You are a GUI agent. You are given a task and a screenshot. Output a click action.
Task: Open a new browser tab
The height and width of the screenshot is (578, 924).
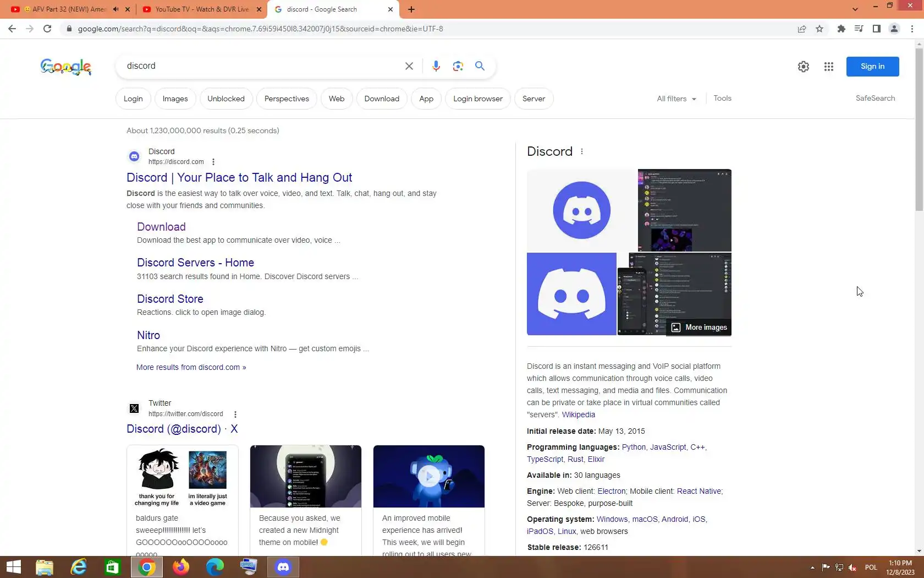point(411,9)
